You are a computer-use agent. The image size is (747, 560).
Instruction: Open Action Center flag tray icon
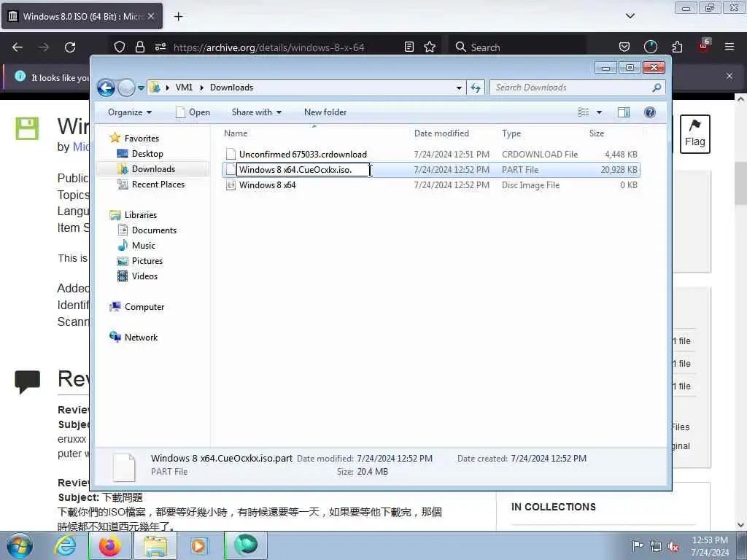637,545
